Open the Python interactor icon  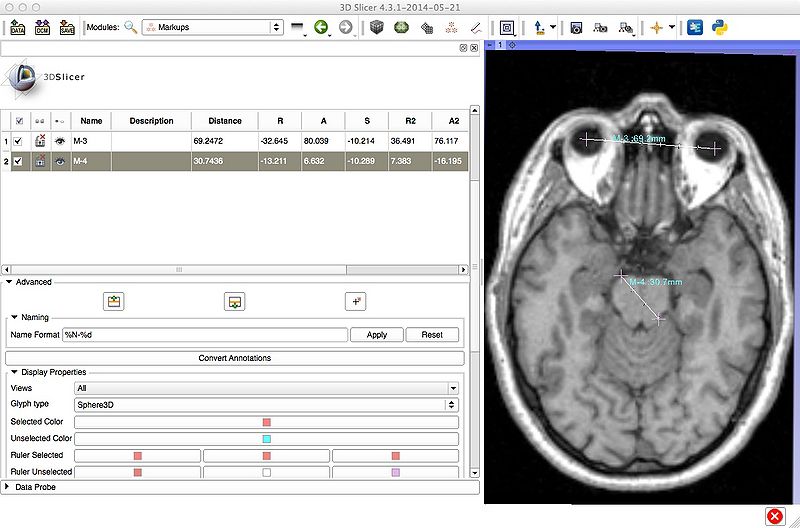(719, 28)
